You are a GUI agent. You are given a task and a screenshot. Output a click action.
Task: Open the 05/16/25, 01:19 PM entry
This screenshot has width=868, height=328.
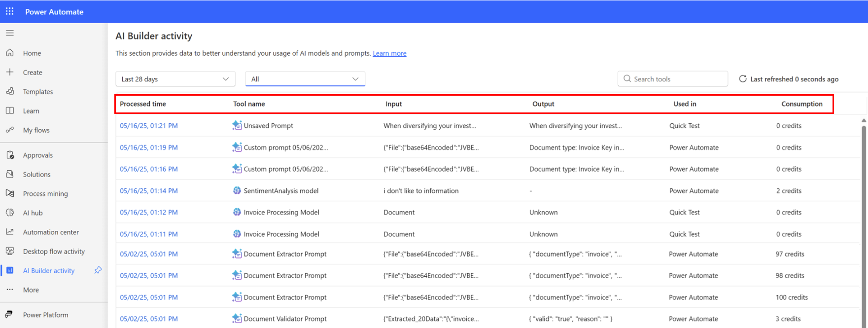[x=149, y=147]
